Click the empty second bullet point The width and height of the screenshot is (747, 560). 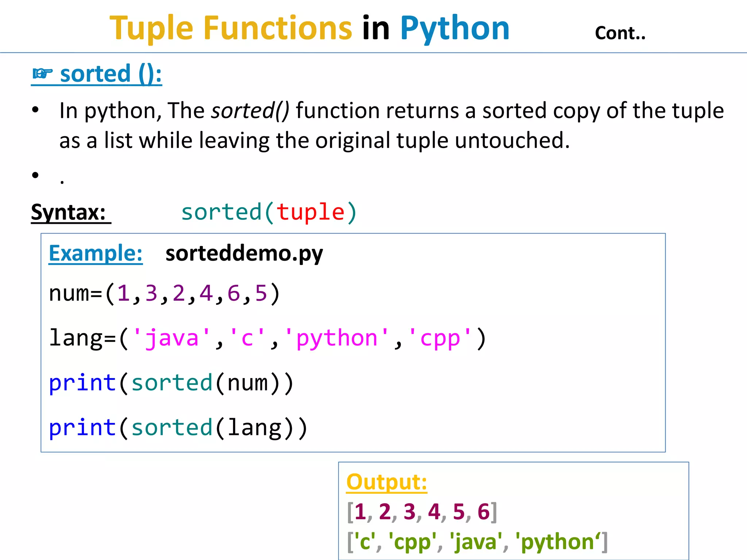(35, 175)
